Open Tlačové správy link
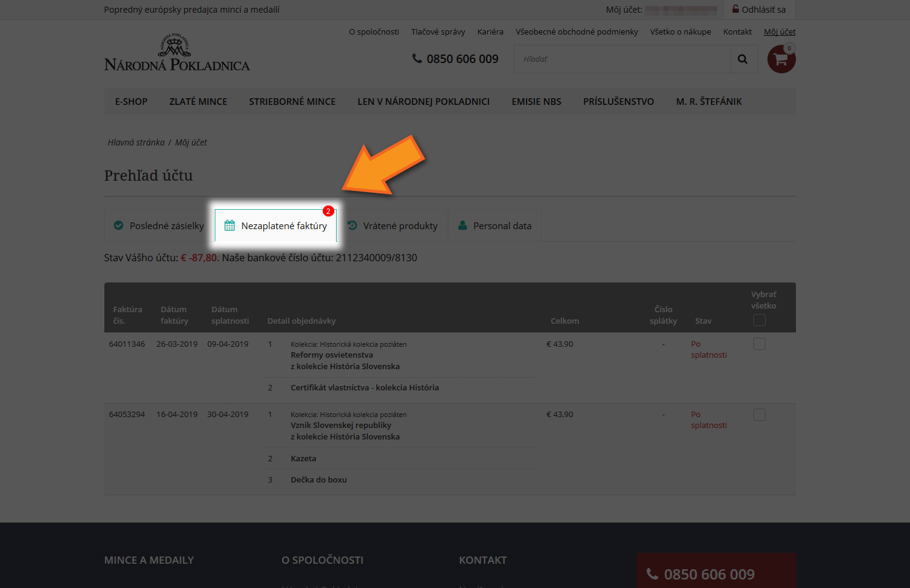The width and height of the screenshot is (910, 588). point(438,32)
